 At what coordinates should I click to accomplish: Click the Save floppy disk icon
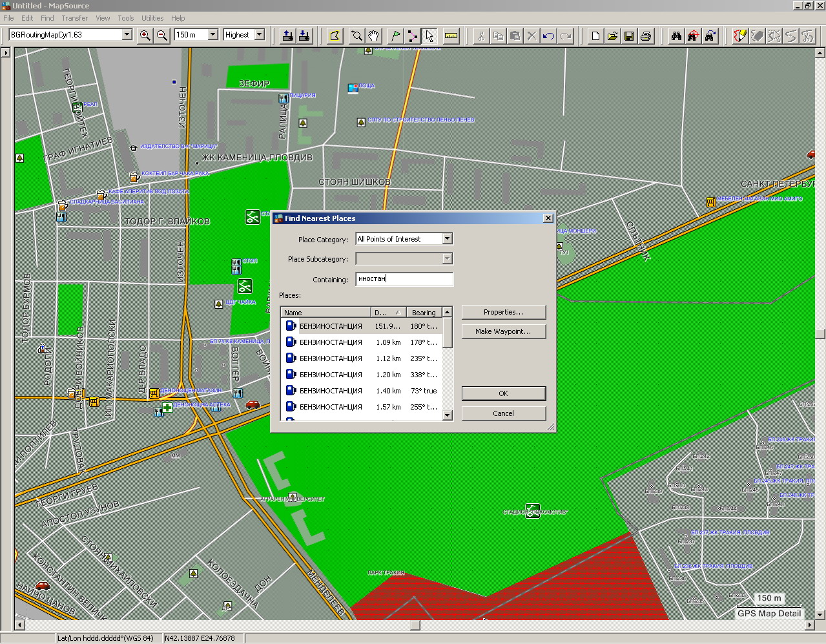[629, 36]
